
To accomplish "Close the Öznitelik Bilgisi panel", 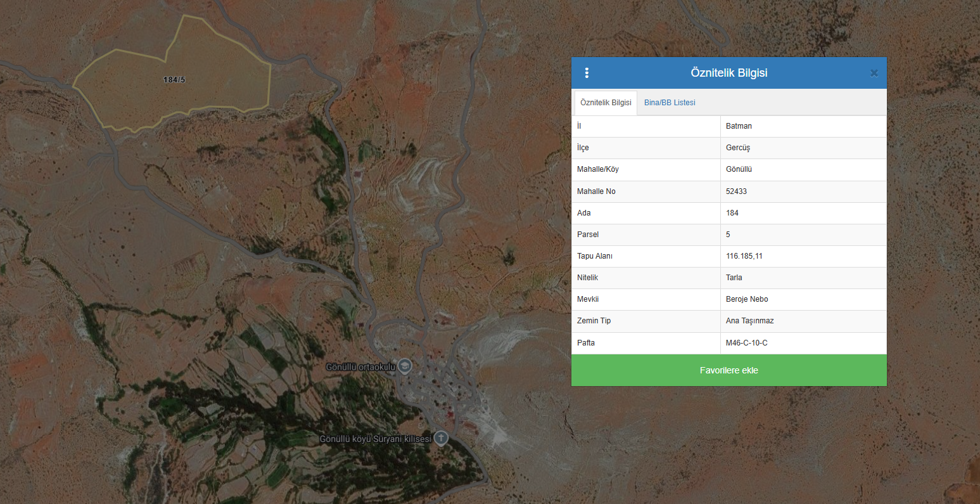I will tap(874, 73).
